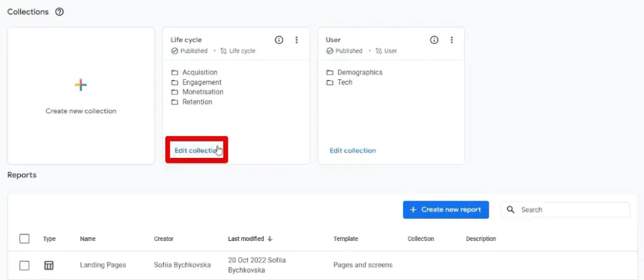Open three-dot menu on User card
This screenshot has width=644, height=280.
pos(452,40)
